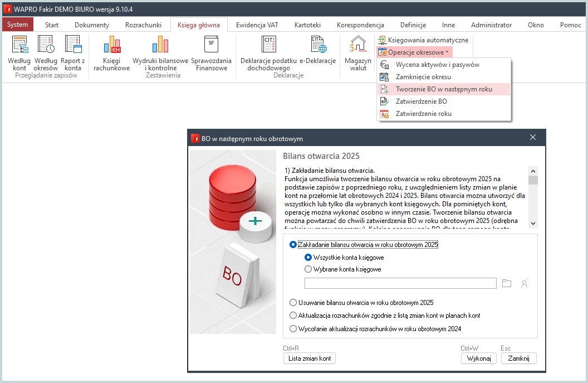Viewport: 588px width, 383px height.
Task: Click the e-Deklaracje ribbon icon
Action: coord(318,46)
